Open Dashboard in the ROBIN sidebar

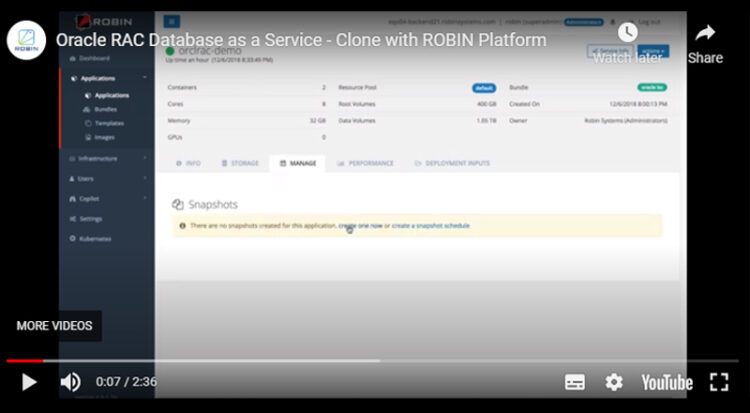click(89, 58)
